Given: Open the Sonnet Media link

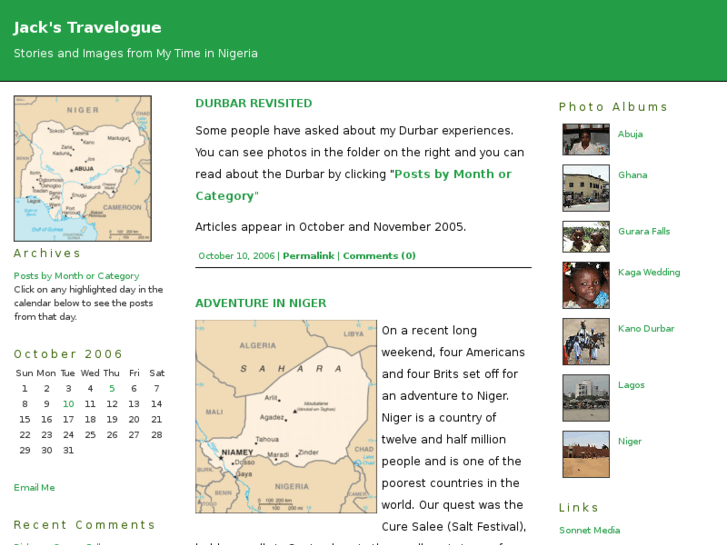Looking at the screenshot, I should 589,530.
